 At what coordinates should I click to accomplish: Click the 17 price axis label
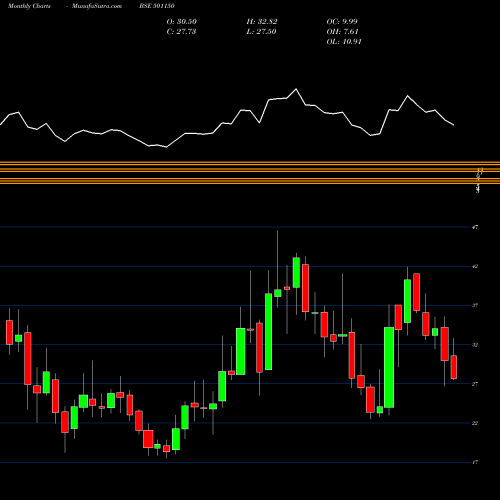(x=475, y=462)
